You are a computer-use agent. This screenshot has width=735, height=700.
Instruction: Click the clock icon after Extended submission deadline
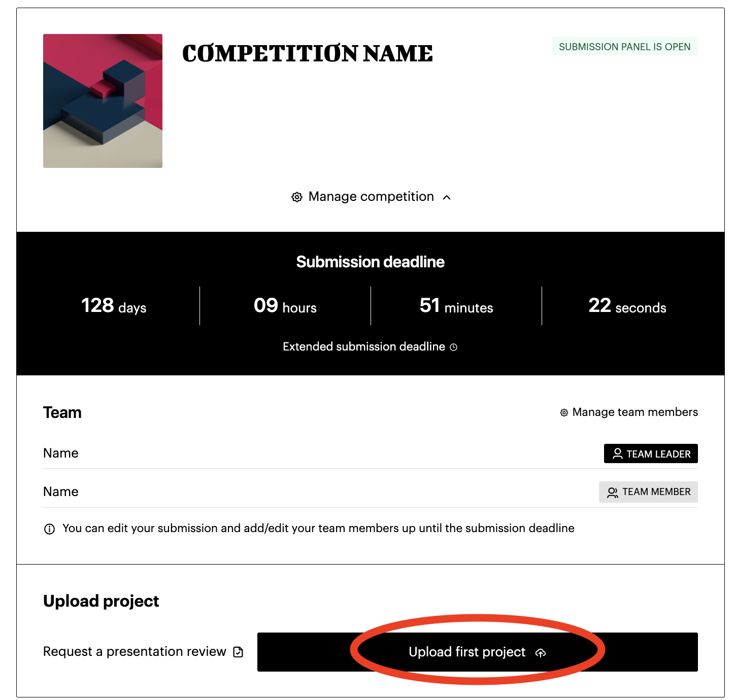[454, 347]
